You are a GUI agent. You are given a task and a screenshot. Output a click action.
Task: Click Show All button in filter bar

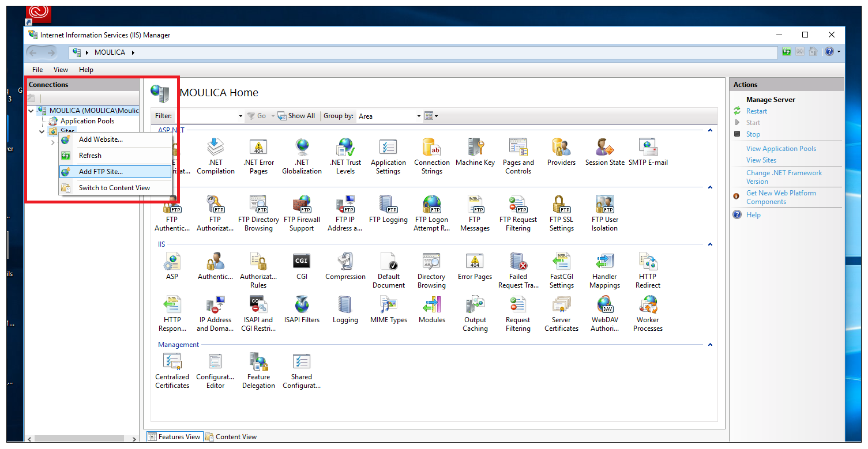point(296,116)
